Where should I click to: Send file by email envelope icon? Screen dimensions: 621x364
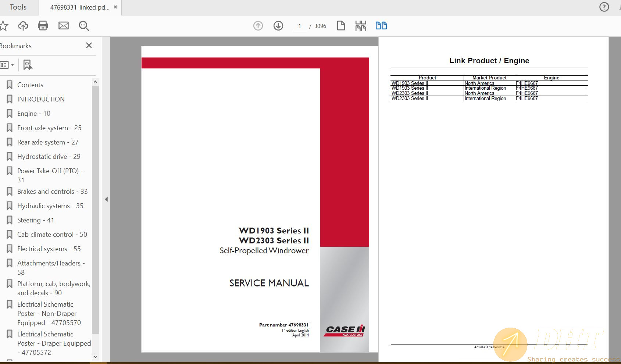[64, 26]
